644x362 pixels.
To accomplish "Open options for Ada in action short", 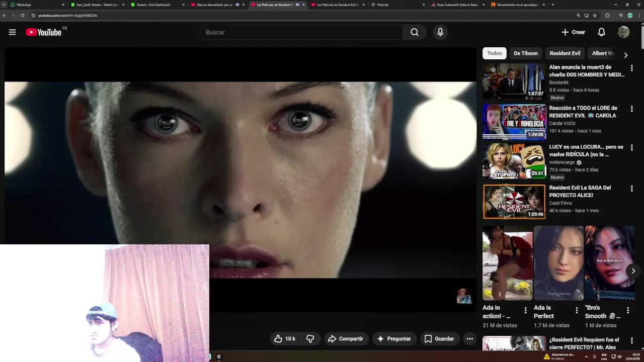I will click(526, 311).
